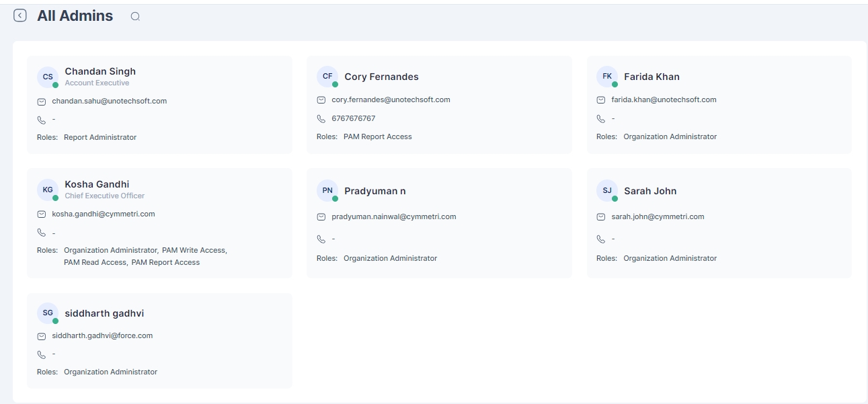Click the phone icon on Cory Fernandes' card

(x=321, y=119)
